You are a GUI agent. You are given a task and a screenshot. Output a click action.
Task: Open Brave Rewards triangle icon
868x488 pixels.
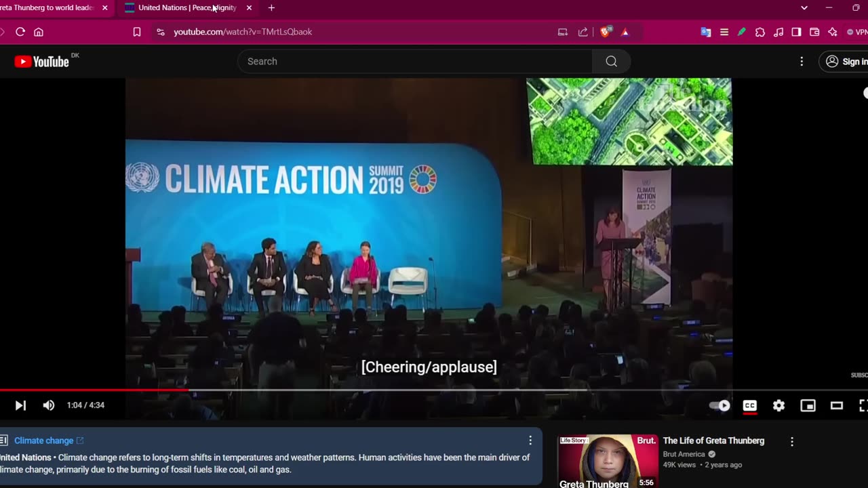(625, 32)
